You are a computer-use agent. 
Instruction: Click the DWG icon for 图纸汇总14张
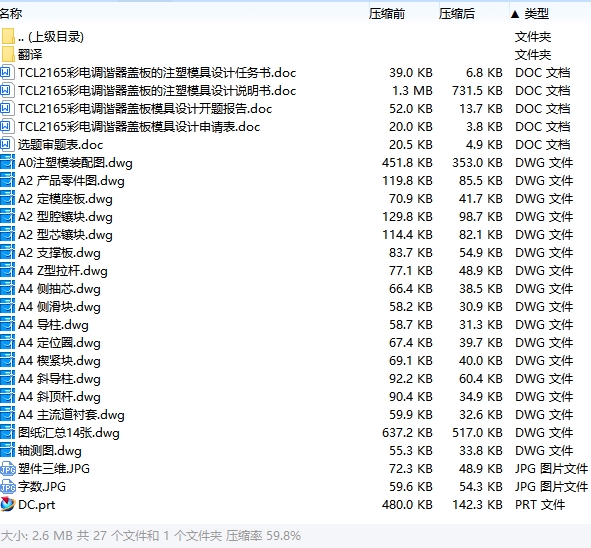(7, 433)
